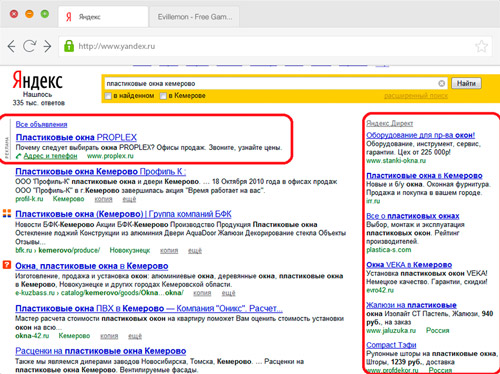
Task: Open 'Пластиковые окна Кемерово Профиль К' result
Action: click(x=100, y=172)
